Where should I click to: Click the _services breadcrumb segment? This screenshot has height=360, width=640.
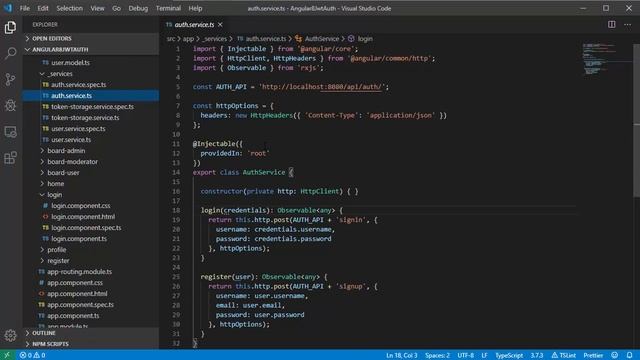coord(215,39)
